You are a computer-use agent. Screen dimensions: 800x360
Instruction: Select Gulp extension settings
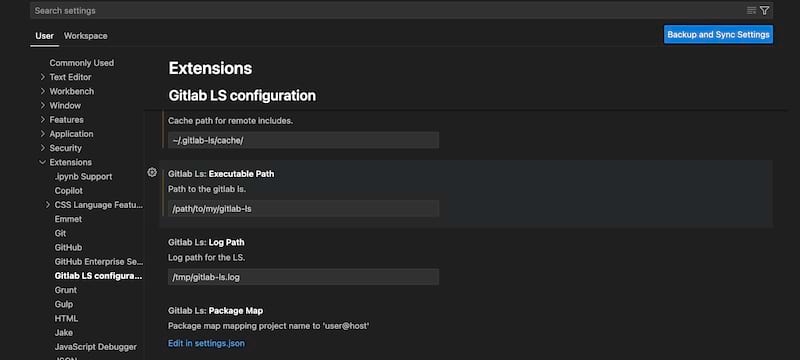pyautogui.click(x=64, y=304)
